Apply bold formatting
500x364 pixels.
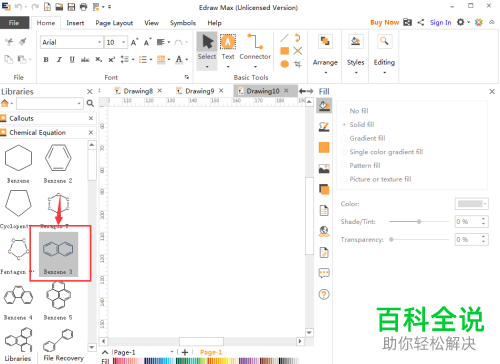click(x=46, y=59)
